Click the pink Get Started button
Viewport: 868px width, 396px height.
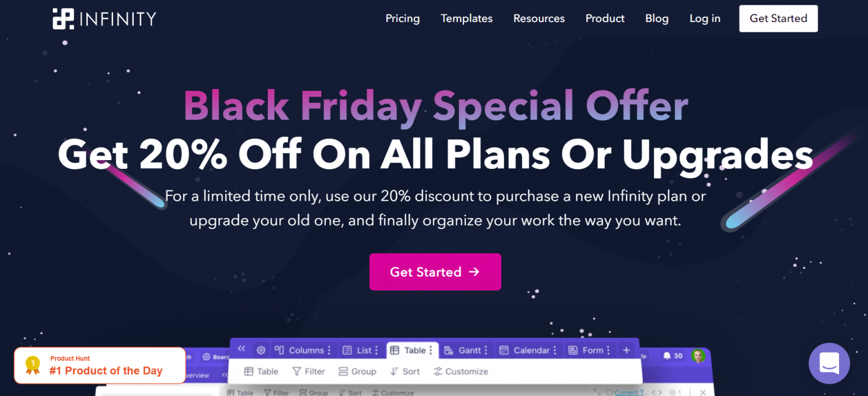click(x=435, y=272)
